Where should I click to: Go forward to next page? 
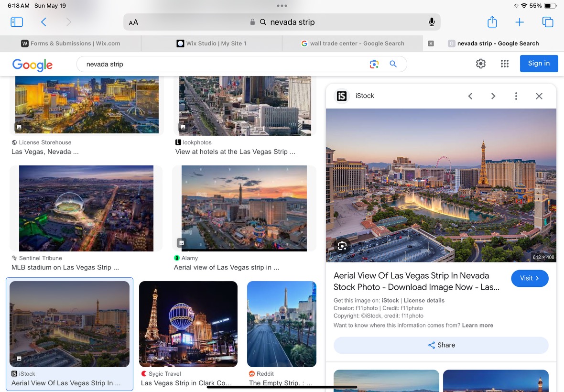[69, 22]
